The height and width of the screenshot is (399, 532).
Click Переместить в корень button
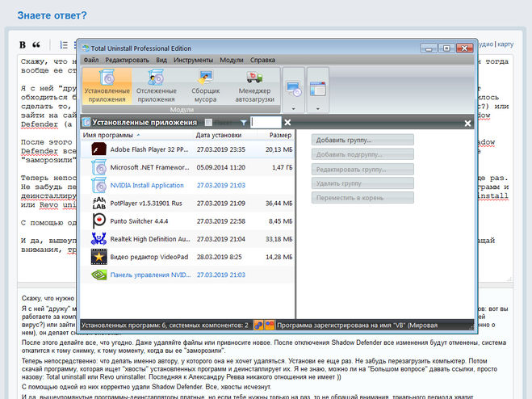pos(362,198)
